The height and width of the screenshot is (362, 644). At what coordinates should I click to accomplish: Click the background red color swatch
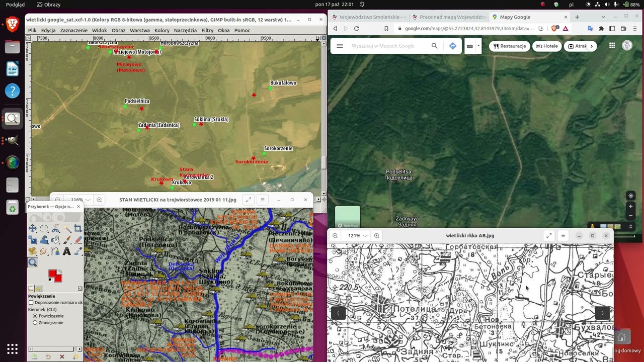click(x=58, y=278)
